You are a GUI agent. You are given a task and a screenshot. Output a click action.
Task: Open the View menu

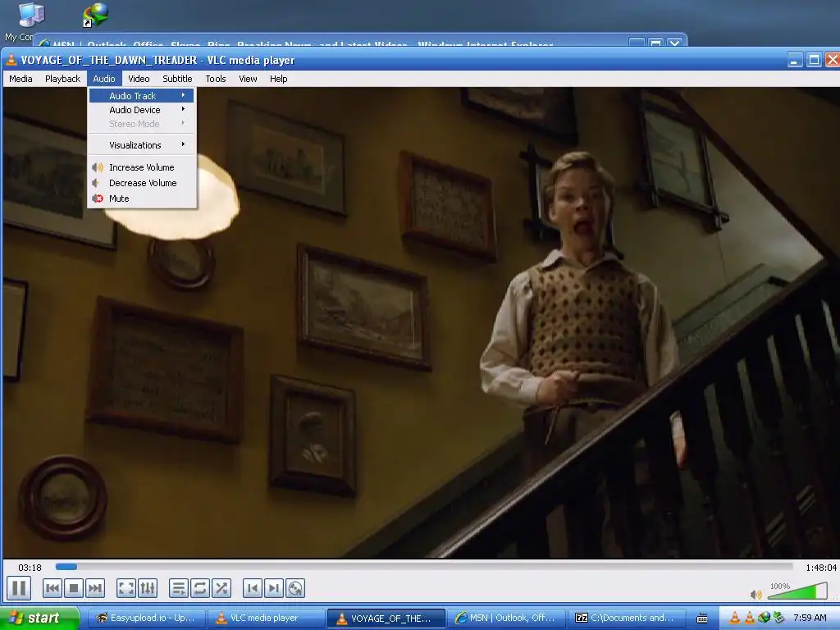point(248,79)
